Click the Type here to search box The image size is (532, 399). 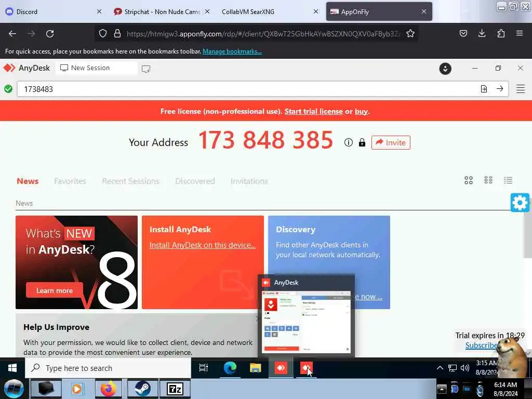pyautogui.click(x=108, y=368)
